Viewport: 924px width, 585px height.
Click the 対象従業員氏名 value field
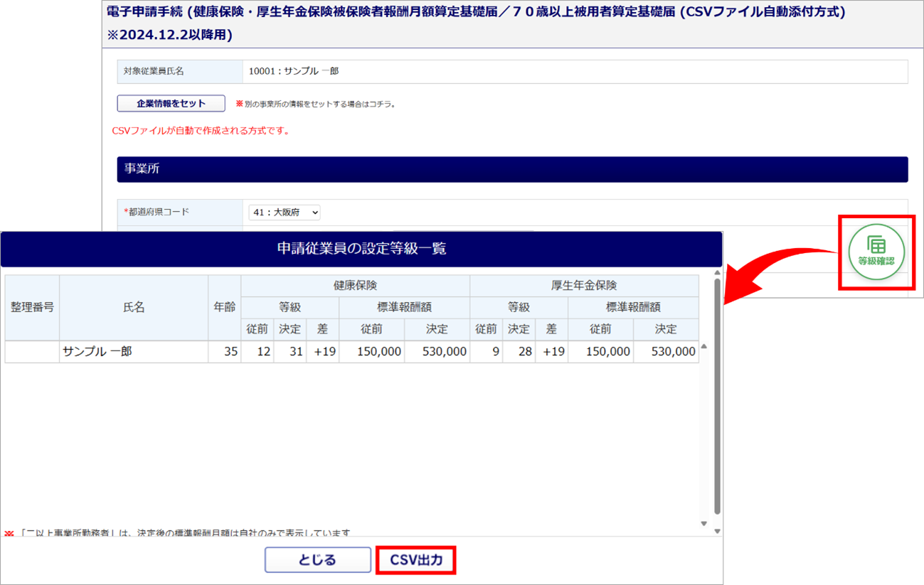pyautogui.click(x=574, y=72)
